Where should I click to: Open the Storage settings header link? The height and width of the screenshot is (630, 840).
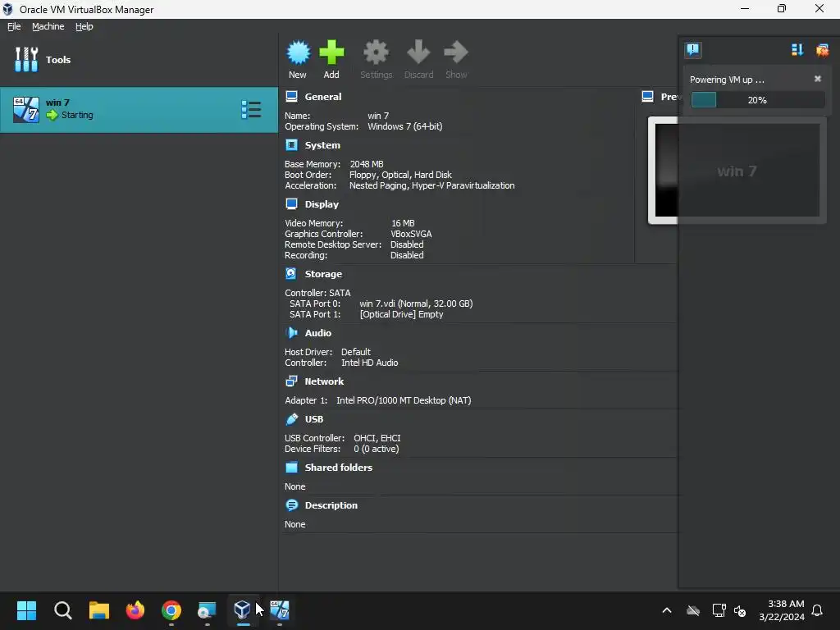[323, 274]
